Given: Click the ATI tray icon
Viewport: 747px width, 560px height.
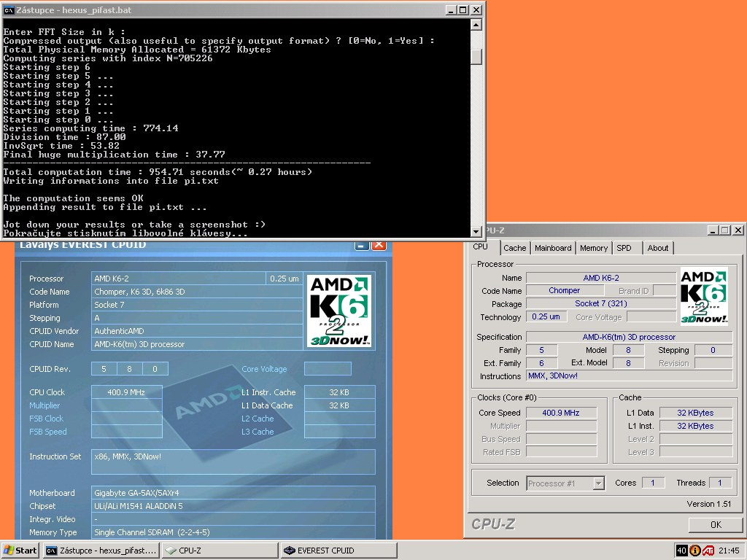Looking at the screenshot, I should point(708,551).
